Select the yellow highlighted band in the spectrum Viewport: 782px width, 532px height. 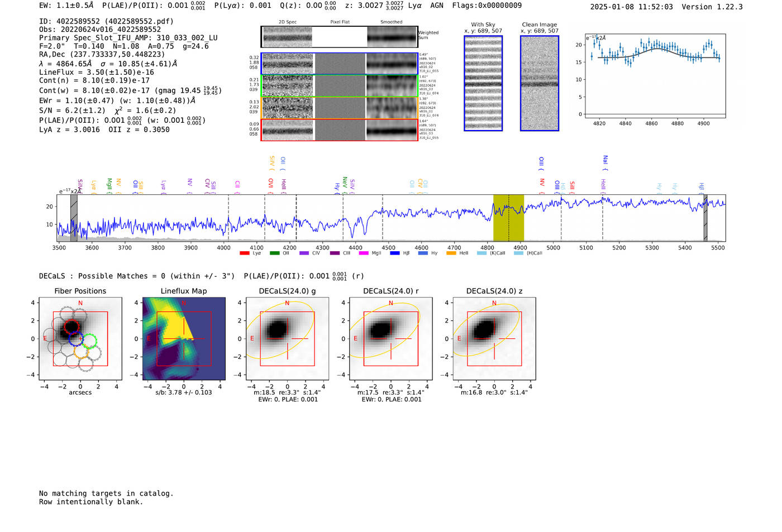tap(508, 218)
